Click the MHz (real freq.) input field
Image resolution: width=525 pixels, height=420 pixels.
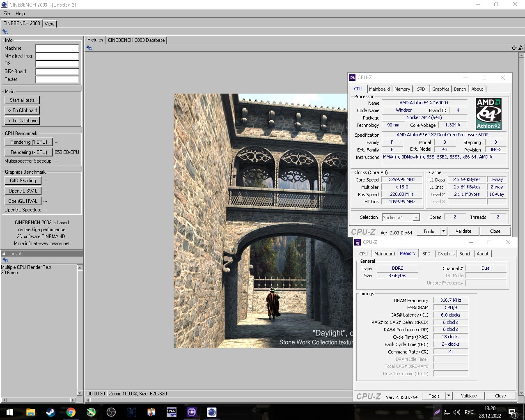coord(57,56)
